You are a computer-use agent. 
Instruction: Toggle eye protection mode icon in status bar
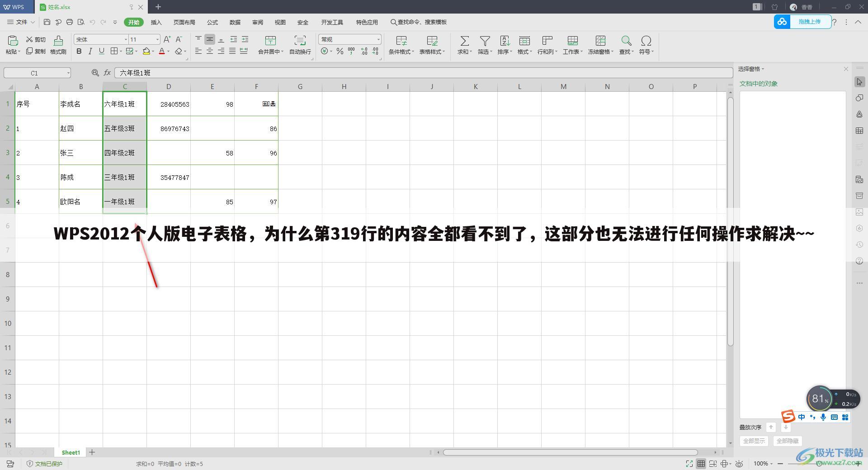point(740,464)
